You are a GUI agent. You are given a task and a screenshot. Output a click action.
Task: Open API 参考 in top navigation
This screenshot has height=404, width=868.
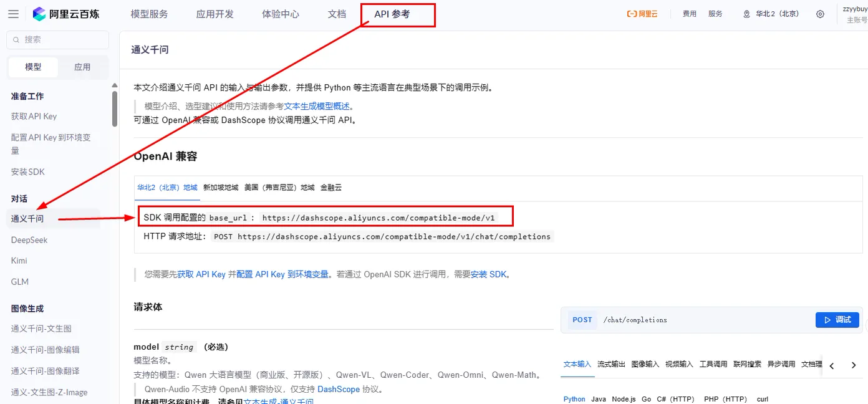[x=392, y=14]
